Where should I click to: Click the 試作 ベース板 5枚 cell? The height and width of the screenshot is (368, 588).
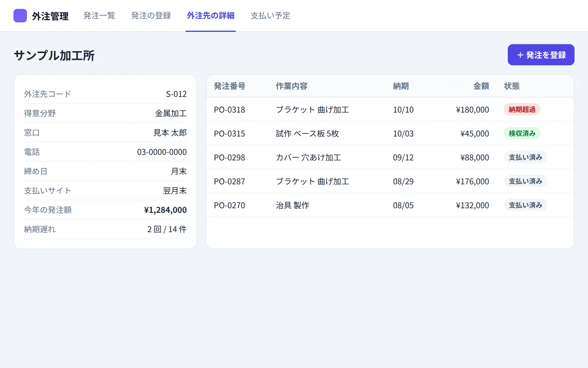[307, 134]
